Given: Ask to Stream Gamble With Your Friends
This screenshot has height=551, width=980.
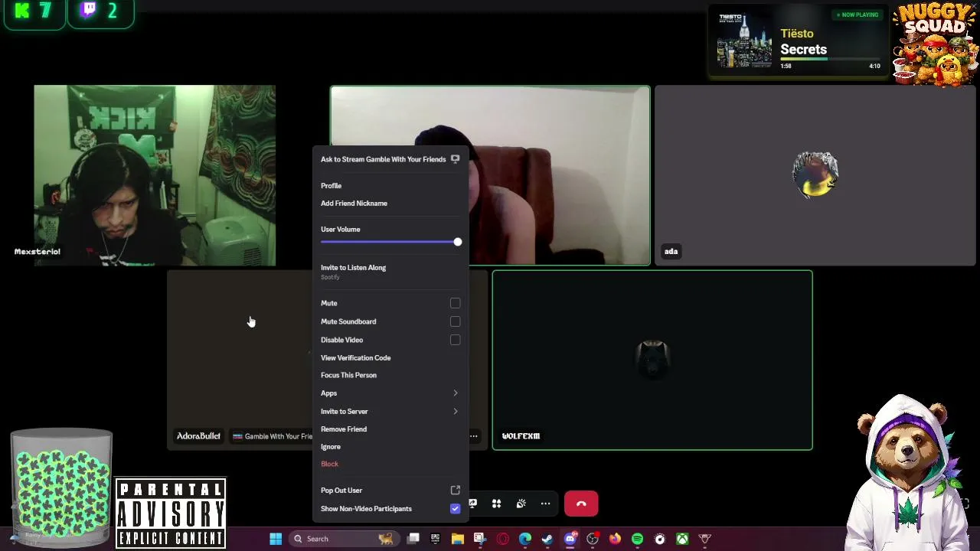Looking at the screenshot, I should tap(390, 159).
